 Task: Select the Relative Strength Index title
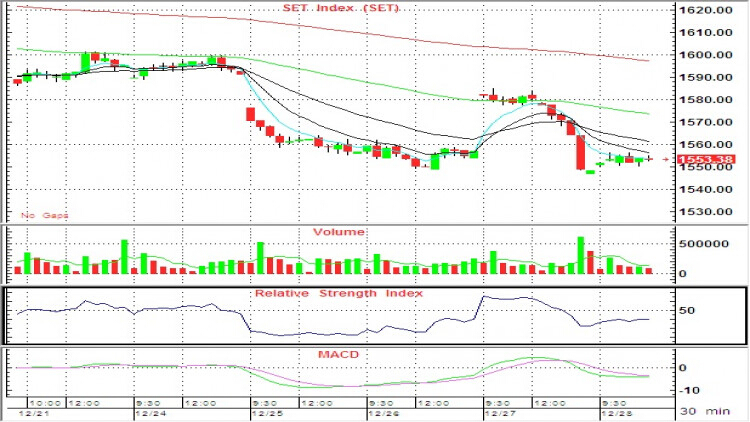(x=339, y=293)
